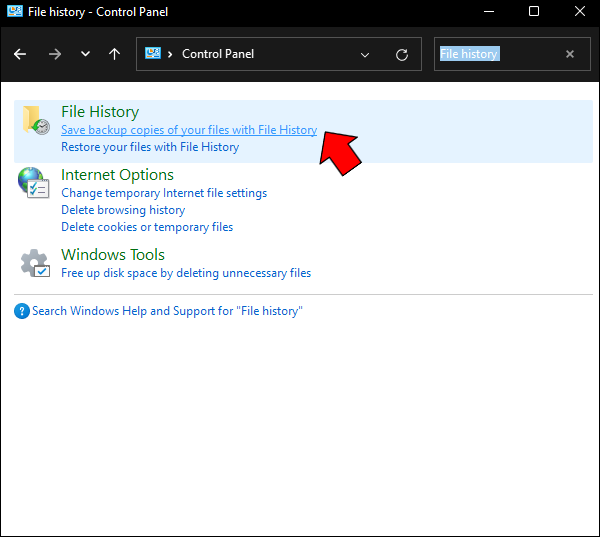Open Delete cookies or temporary files
This screenshot has width=600, height=537.
pos(147,227)
